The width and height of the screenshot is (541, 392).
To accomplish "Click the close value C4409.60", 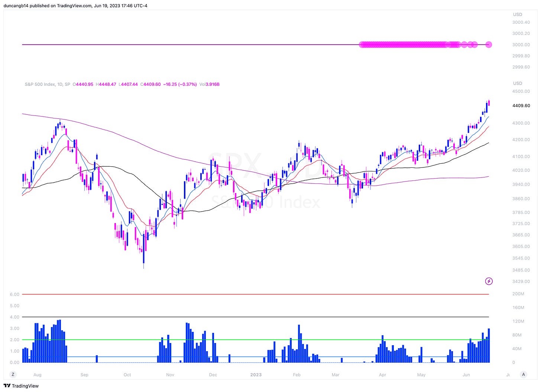I will click(x=150, y=84).
